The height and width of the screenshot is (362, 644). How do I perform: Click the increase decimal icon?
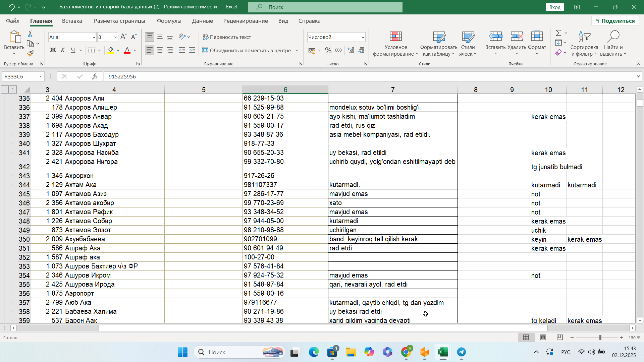(x=351, y=51)
